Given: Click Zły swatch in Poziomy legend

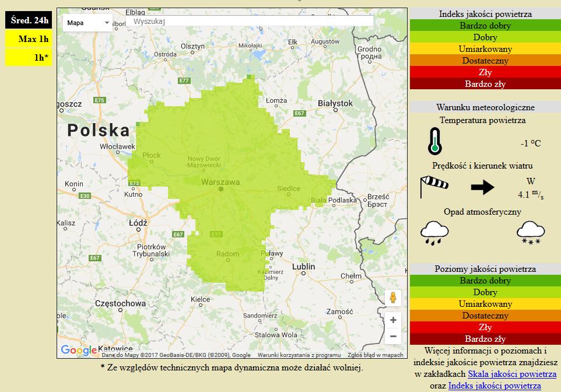Looking at the screenshot, I should (485, 327).
